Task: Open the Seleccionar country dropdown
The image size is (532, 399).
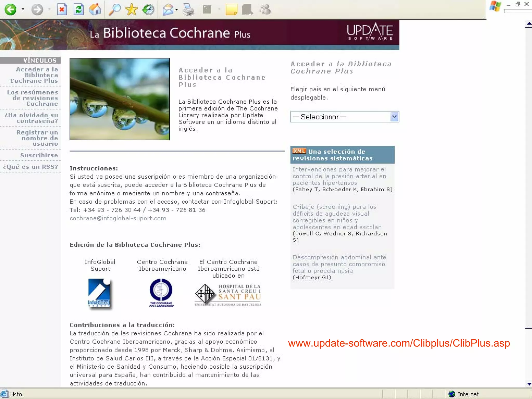Action: pyautogui.click(x=345, y=117)
